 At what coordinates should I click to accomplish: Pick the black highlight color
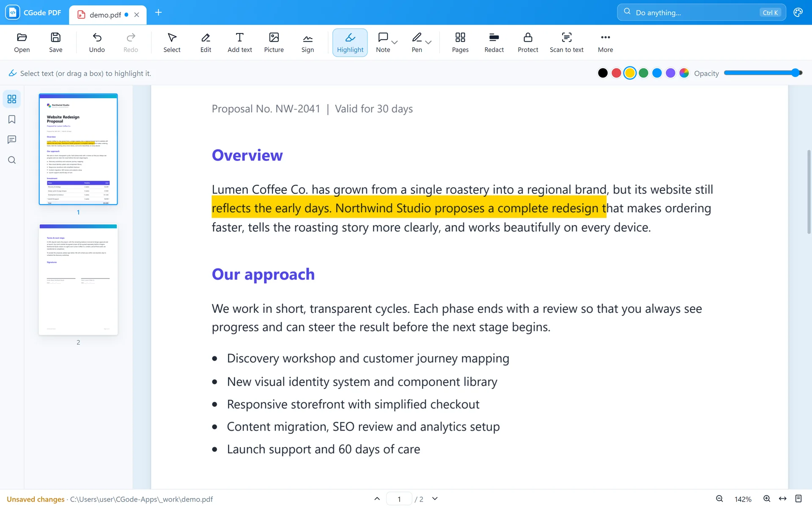point(603,73)
